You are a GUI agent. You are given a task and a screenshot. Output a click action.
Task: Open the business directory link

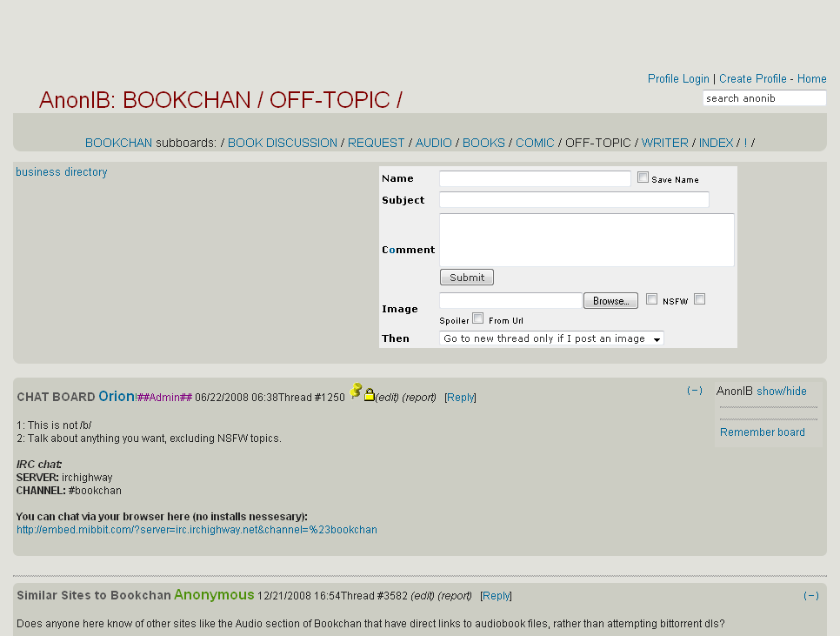[62, 172]
